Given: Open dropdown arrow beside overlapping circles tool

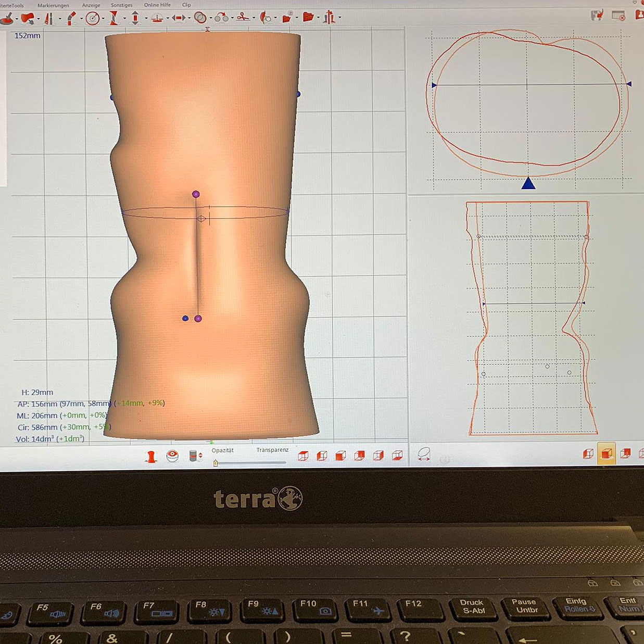Looking at the screenshot, I should pos(210,19).
